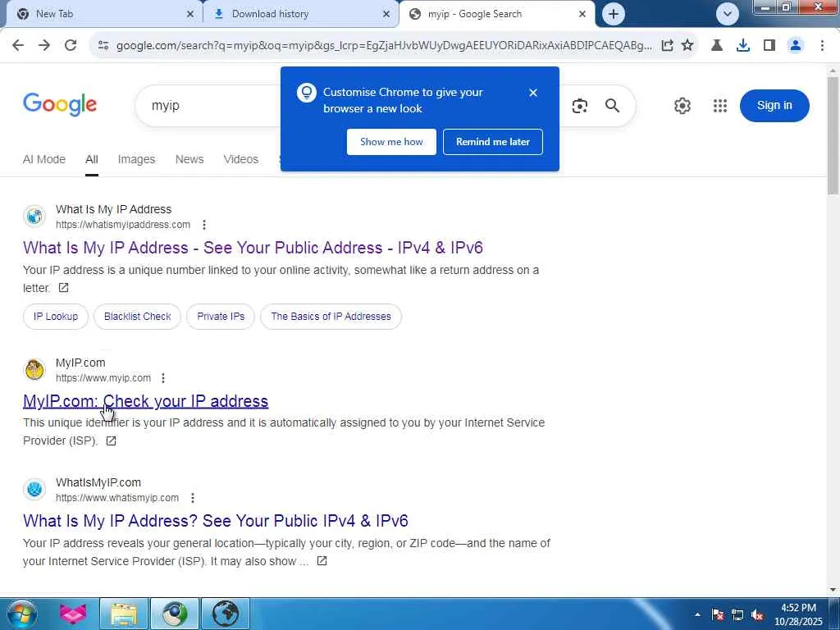840x630 pixels.
Task: Show hidden system tray icons
Action: coord(697,614)
